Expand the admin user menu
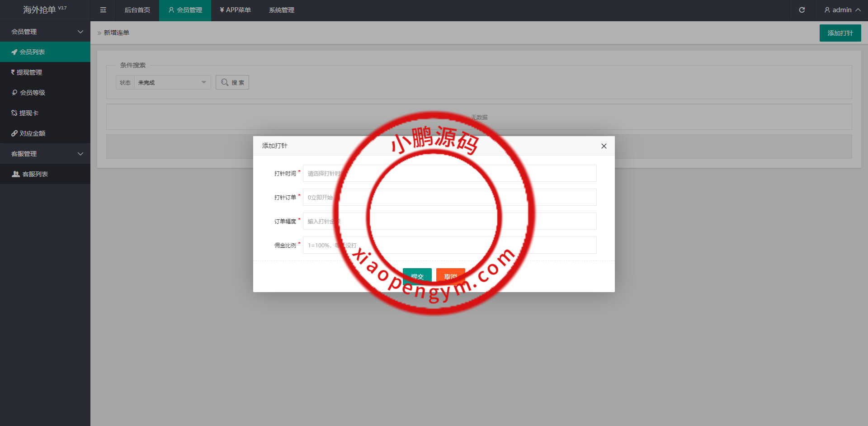The height and width of the screenshot is (426, 868). tap(842, 10)
